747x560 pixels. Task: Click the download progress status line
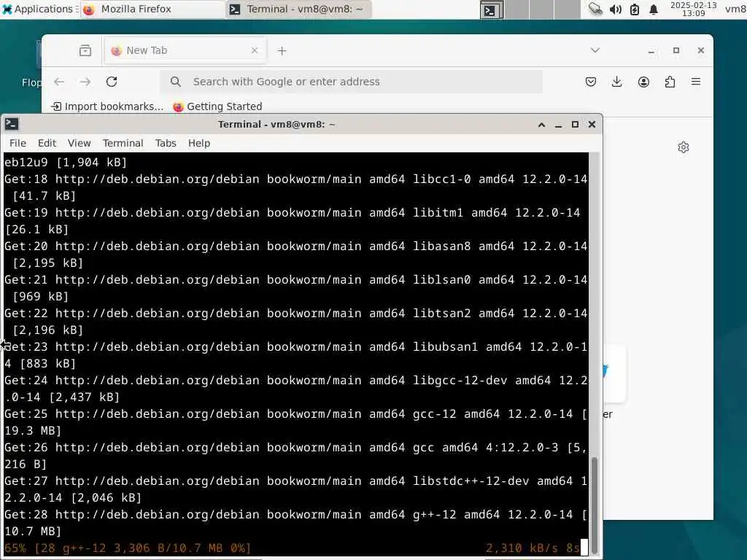295,548
